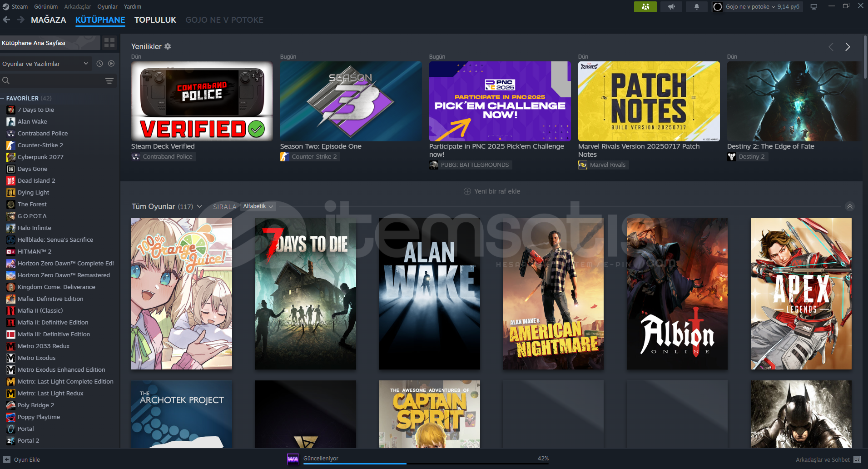Open the Steam menu
The image size is (868, 469).
click(20, 6)
